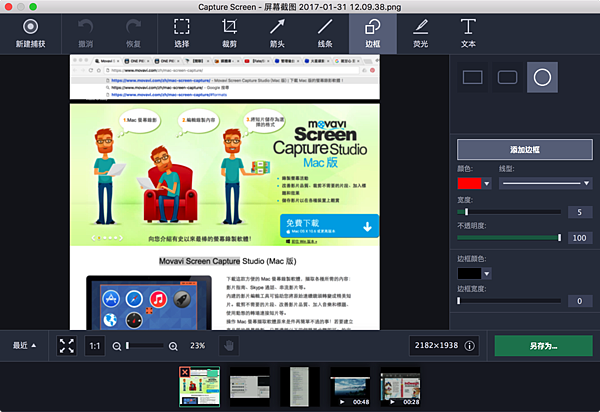
Task: Start a new capture (新建捕获)
Action: 31,34
